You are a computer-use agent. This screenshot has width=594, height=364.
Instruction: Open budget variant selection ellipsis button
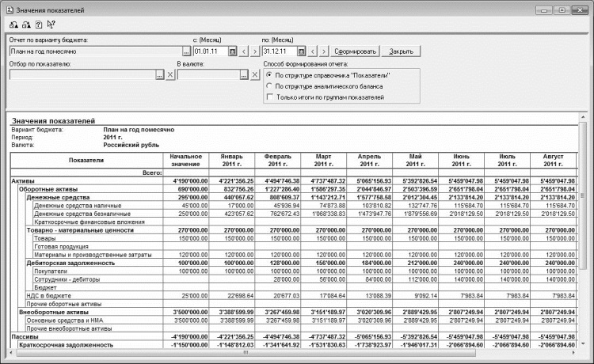(x=186, y=51)
